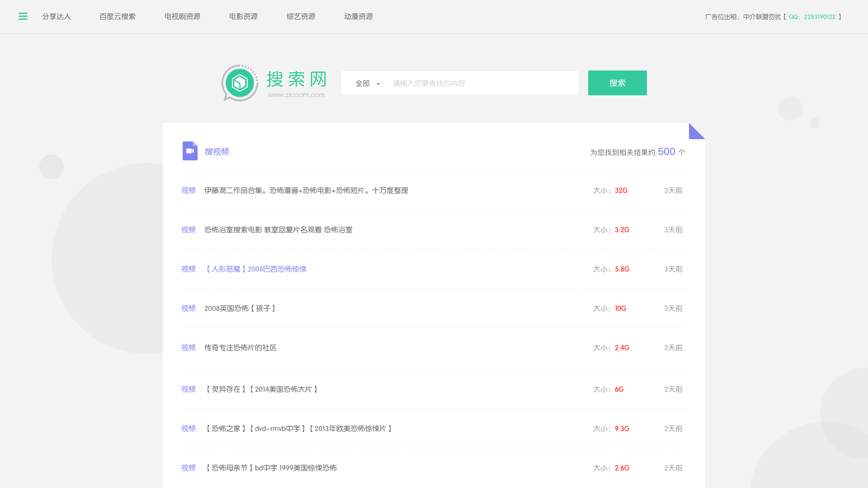Open 伊藤潤二作品合集 video result
This screenshot has width=868, height=488.
pyautogui.click(x=306, y=191)
